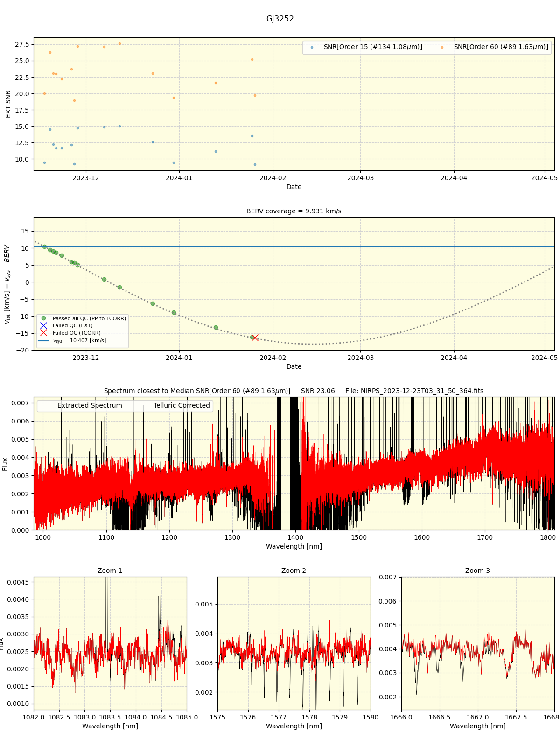
Task: Click the Extracted Spectrum legend entry
Action: click(x=81, y=406)
